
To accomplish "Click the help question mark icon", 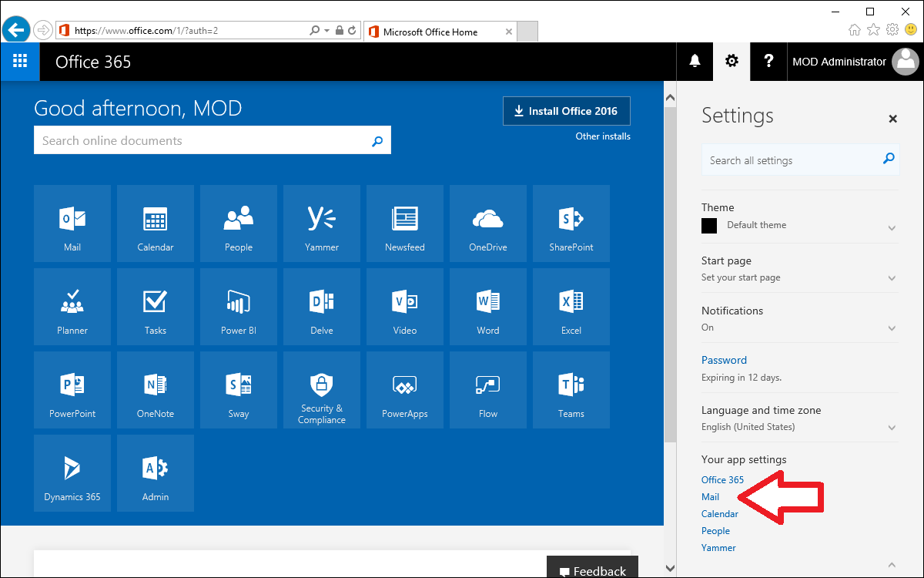I will coord(768,62).
